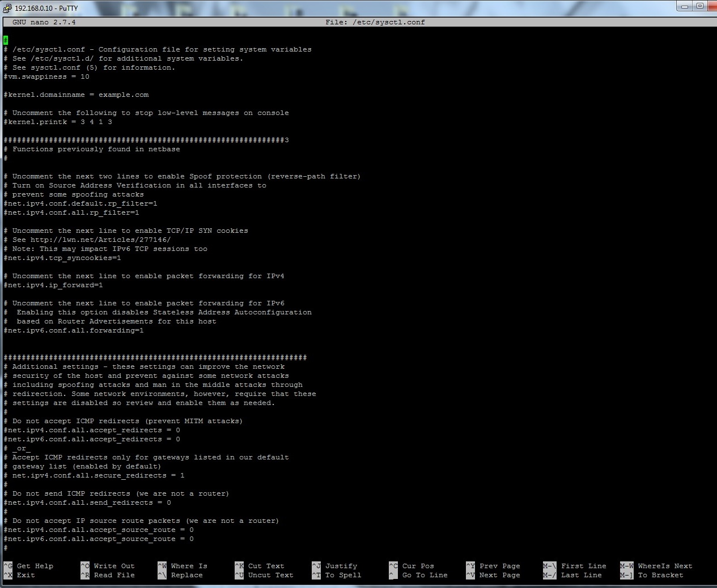Click the ^G Get Help shortcut

[28, 566]
